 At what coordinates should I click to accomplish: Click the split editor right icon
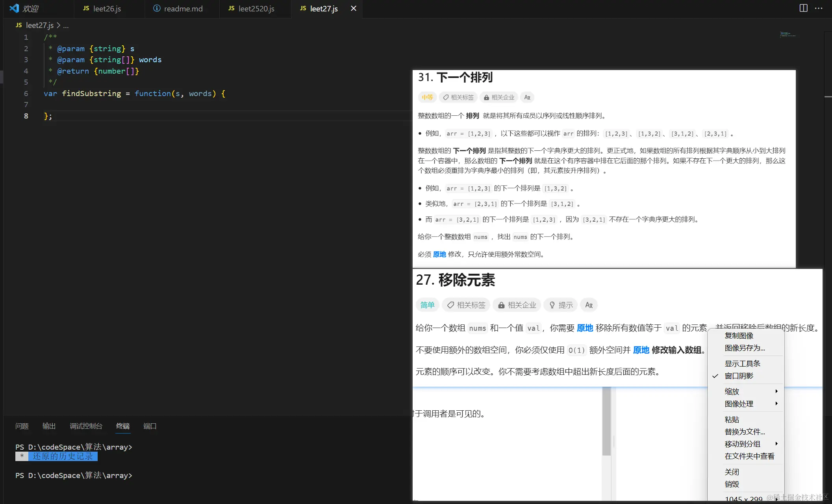pyautogui.click(x=803, y=8)
